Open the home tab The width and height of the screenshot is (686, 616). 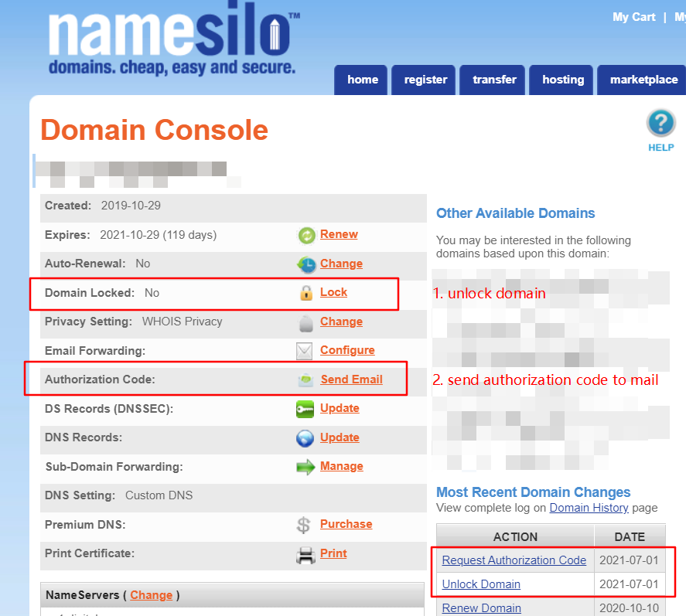(363, 80)
